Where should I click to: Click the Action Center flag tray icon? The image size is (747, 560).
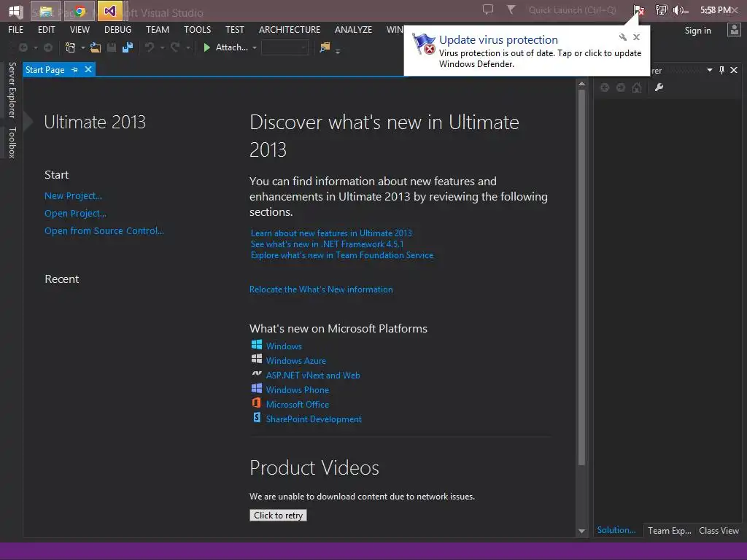click(x=639, y=10)
